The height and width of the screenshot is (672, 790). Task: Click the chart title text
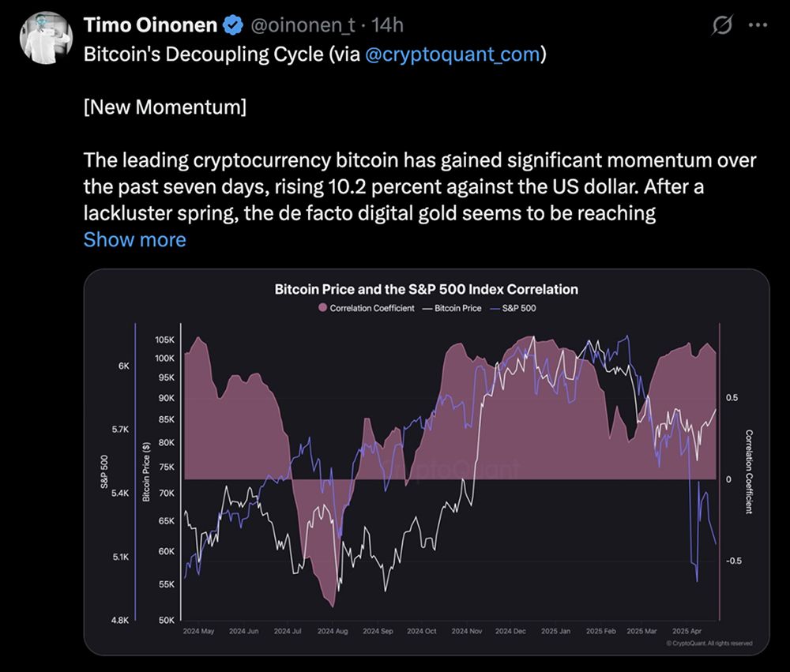coord(427,289)
